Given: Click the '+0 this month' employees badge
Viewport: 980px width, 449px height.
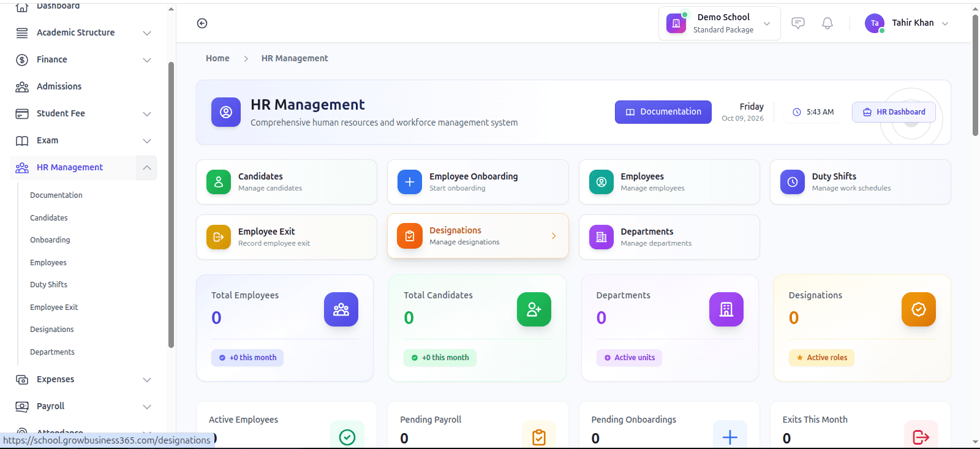Looking at the screenshot, I should [x=247, y=358].
